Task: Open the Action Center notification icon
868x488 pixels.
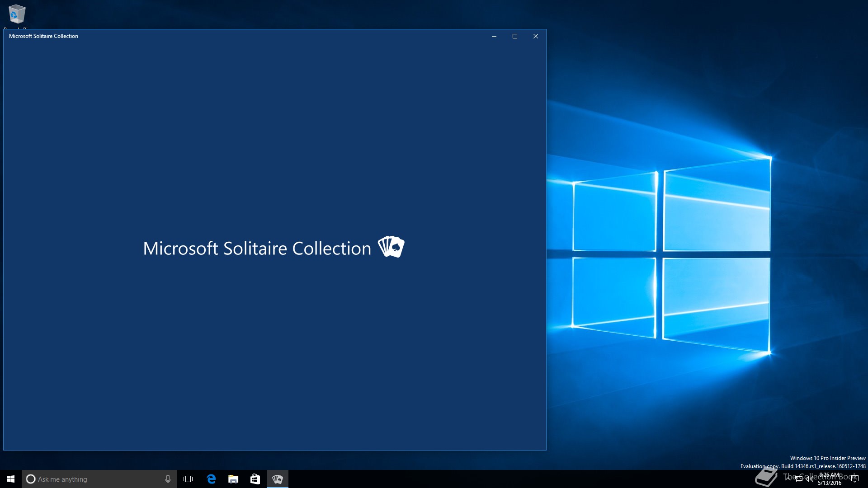Action: pos(854,479)
